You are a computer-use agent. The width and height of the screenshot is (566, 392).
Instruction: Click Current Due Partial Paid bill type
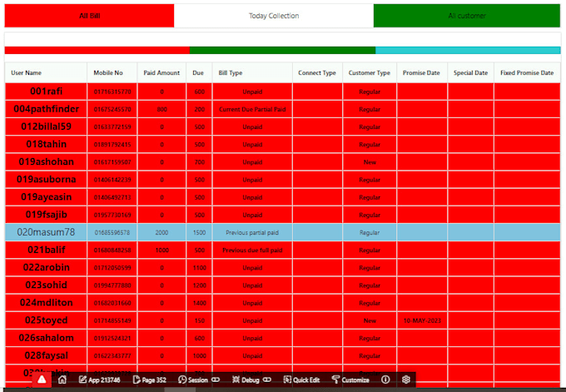252,109
